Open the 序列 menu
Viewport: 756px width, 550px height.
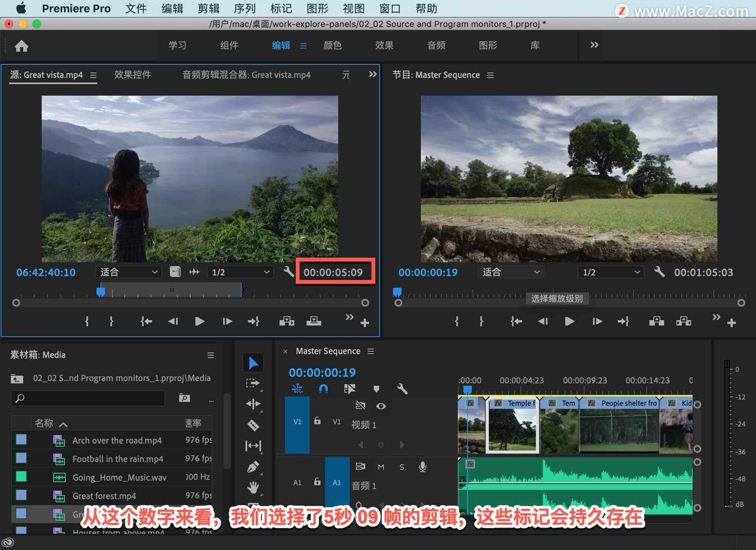tap(245, 9)
